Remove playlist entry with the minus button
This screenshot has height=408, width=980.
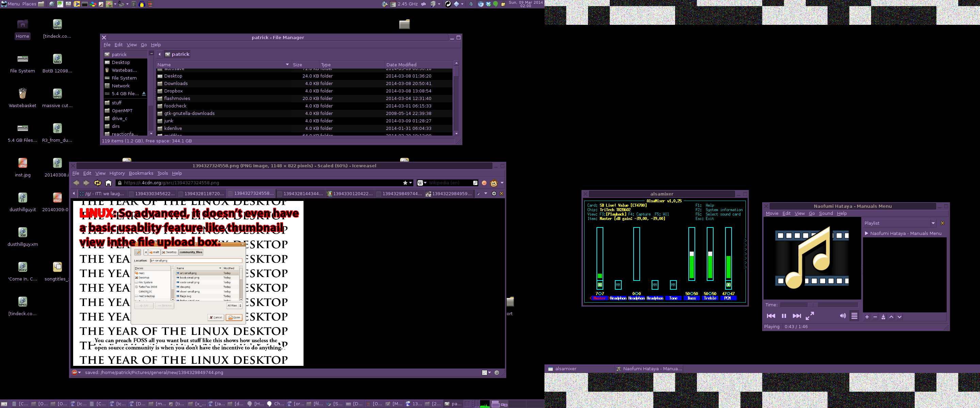coord(875,317)
